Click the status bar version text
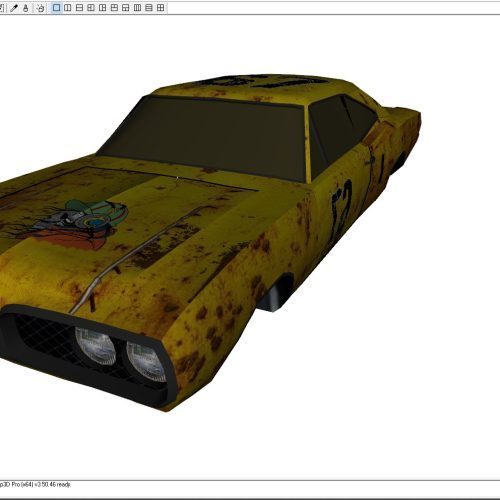500x500 pixels. pos(35,484)
